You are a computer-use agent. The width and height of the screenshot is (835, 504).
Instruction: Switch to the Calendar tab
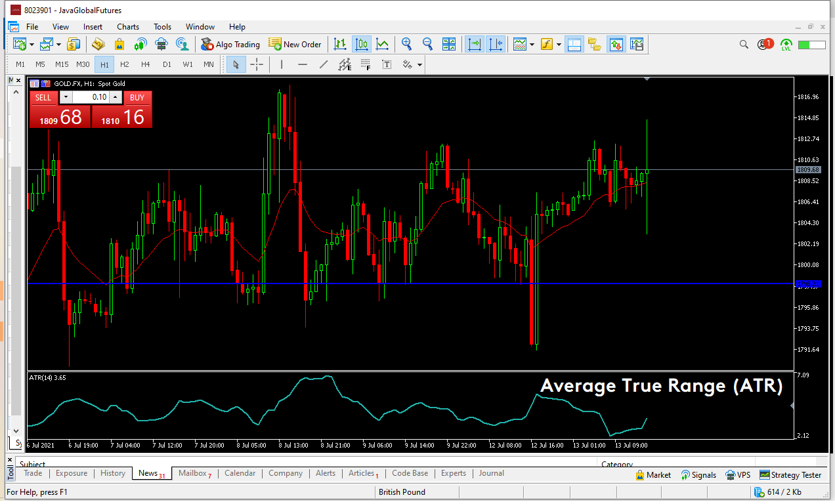pyautogui.click(x=240, y=473)
